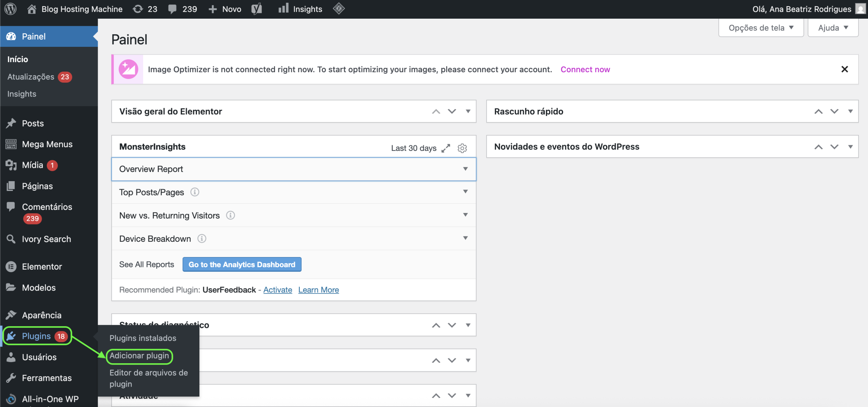This screenshot has width=868, height=407.
Task: Click the Páginas pages icon
Action: coord(11,186)
